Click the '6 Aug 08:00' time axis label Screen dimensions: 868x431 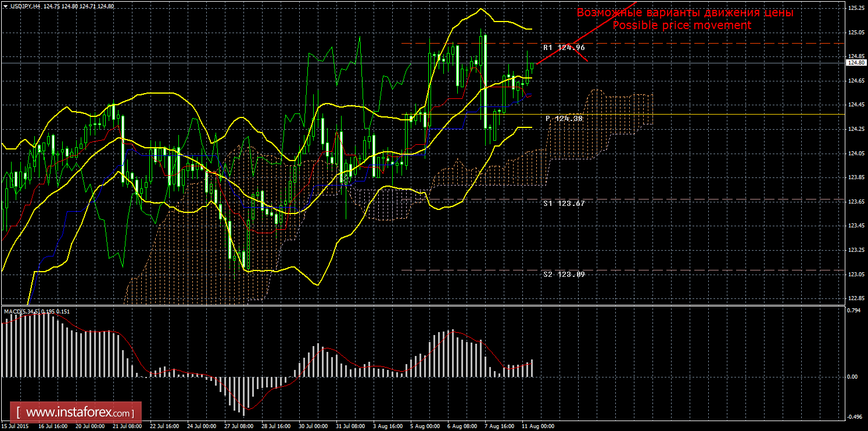(462, 426)
